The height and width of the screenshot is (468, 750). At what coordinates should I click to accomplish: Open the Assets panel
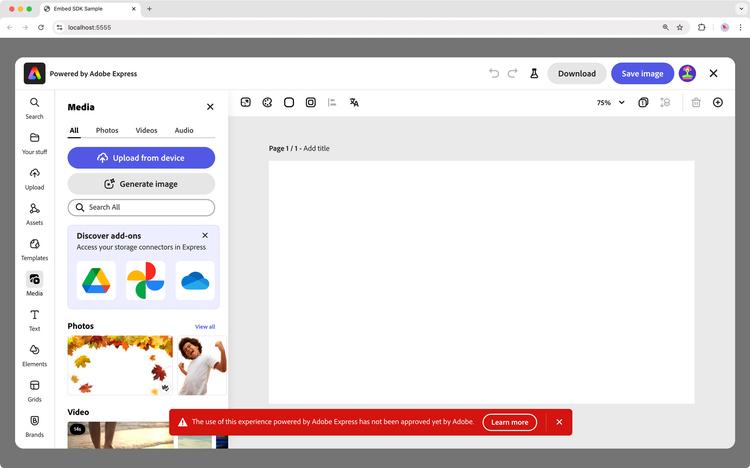pyautogui.click(x=34, y=214)
